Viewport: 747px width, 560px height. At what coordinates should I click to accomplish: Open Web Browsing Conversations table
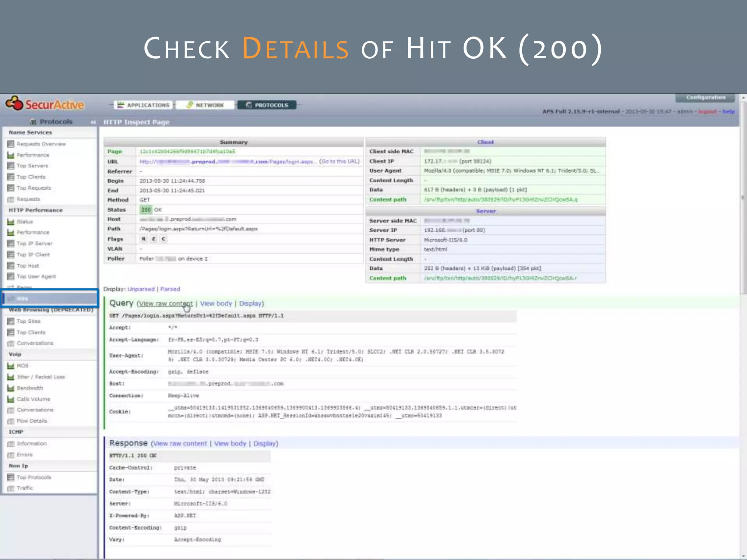pyautogui.click(x=35, y=343)
